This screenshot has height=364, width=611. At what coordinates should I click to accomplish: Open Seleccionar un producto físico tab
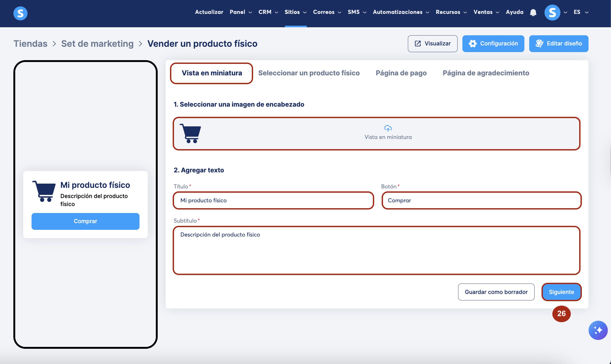click(309, 73)
